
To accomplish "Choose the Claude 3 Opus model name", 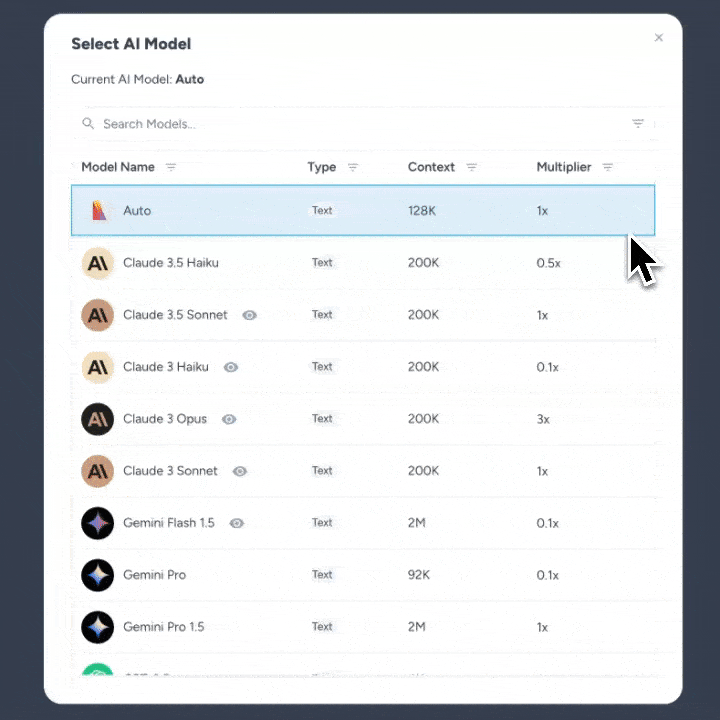I will [165, 419].
